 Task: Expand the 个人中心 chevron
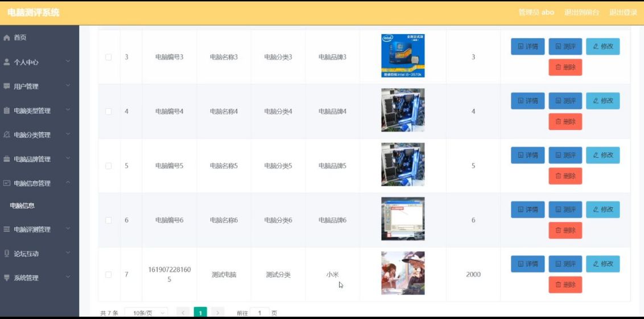68,62
